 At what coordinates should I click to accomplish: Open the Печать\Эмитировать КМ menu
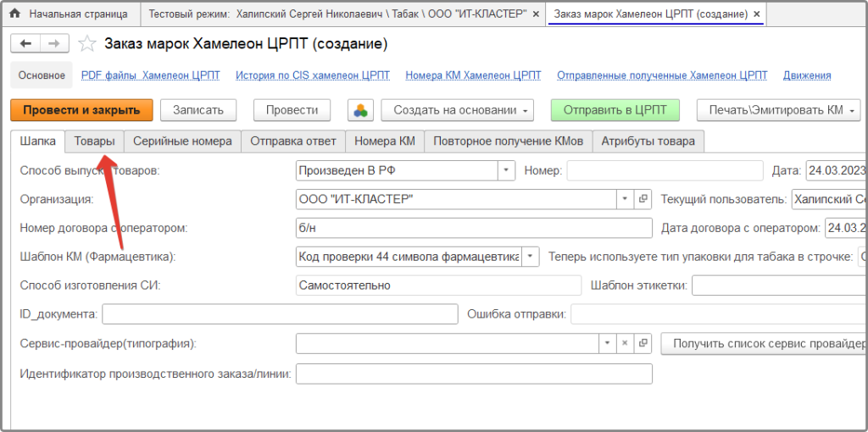tap(778, 110)
